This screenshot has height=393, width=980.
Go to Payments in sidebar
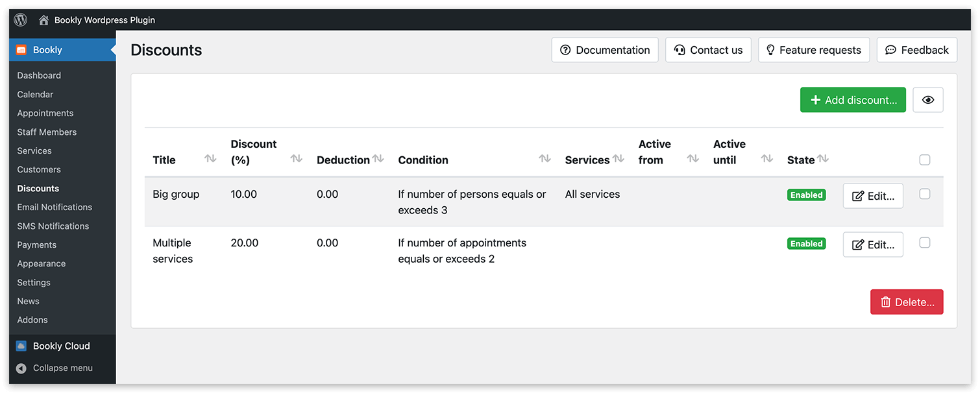pos(37,244)
